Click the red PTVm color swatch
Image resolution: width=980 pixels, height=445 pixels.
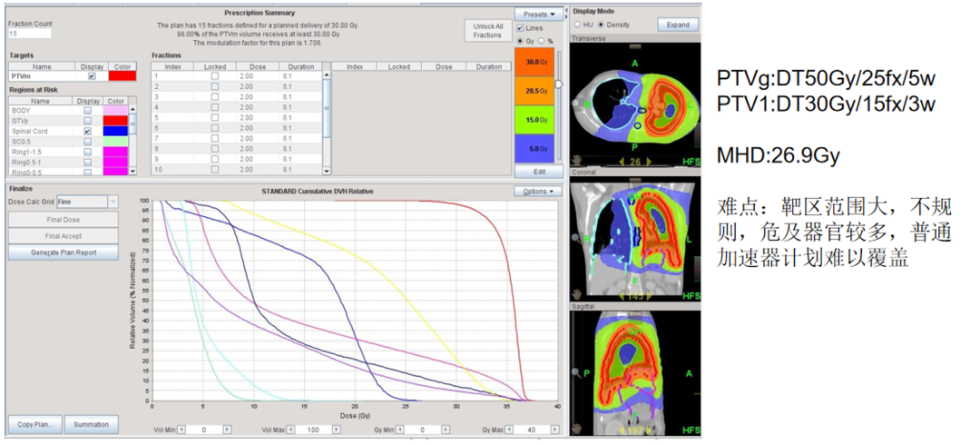coord(122,76)
